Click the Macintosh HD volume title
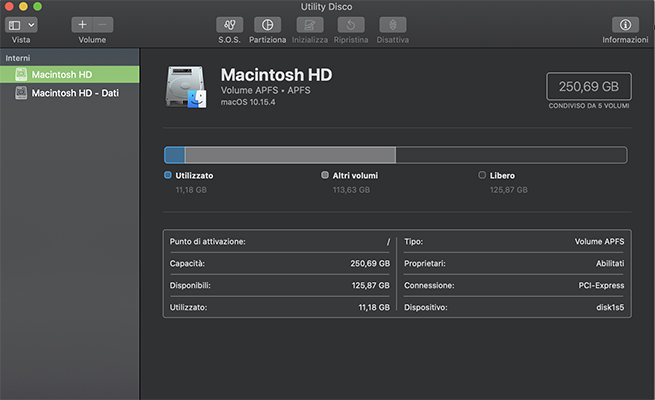 pyautogui.click(x=276, y=75)
